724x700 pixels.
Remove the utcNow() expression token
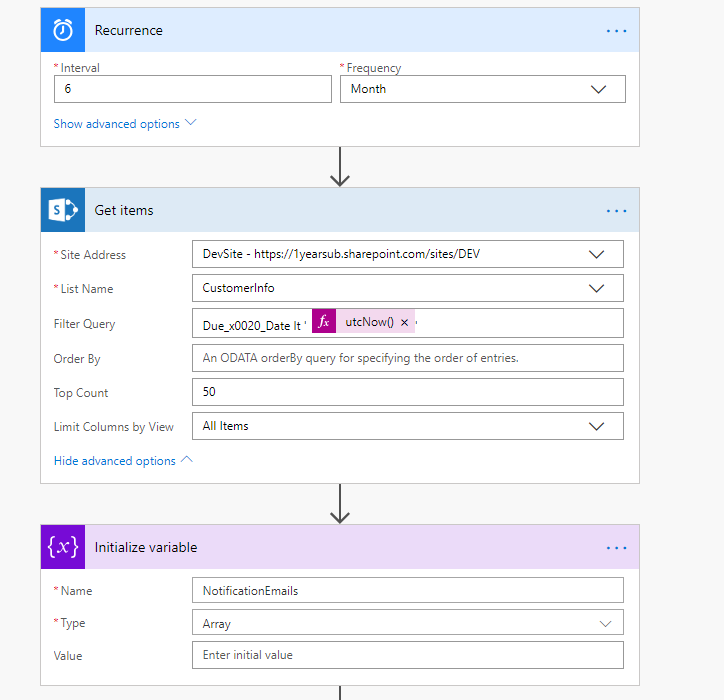[x=404, y=323]
